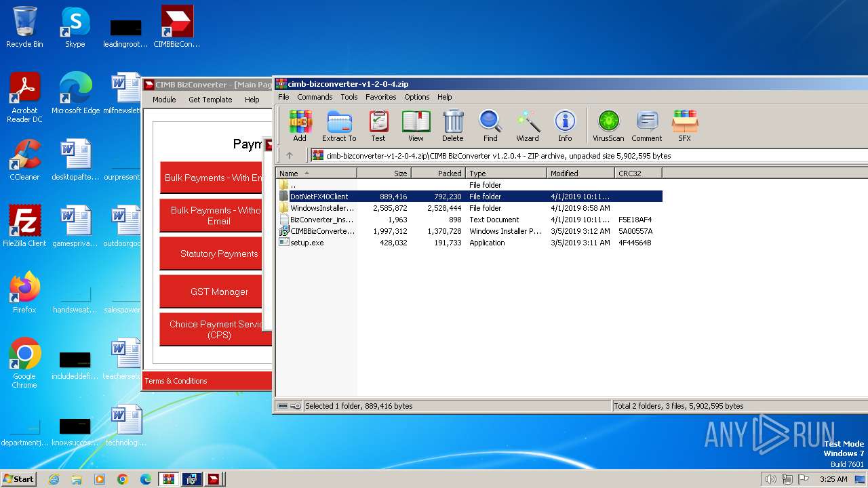This screenshot has width=868, height=488.
Task: Click the Add button in WinRAR toolbar
Action: [x=300, y=126]
